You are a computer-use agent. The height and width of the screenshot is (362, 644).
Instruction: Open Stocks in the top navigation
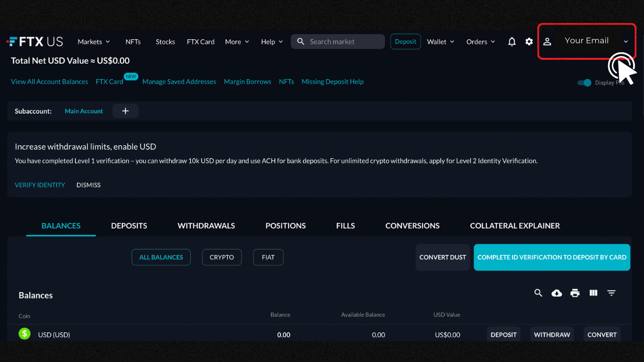[166, 42]
